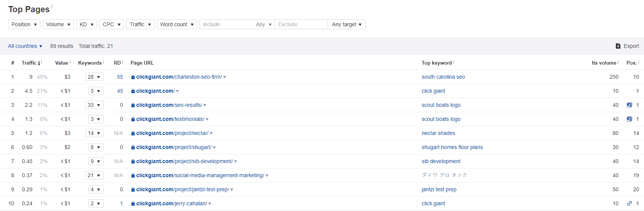Expand the 14 keywords dropdown for project/nectar
This screenshot has width=644, height=211.
click(x=94, y=133)
